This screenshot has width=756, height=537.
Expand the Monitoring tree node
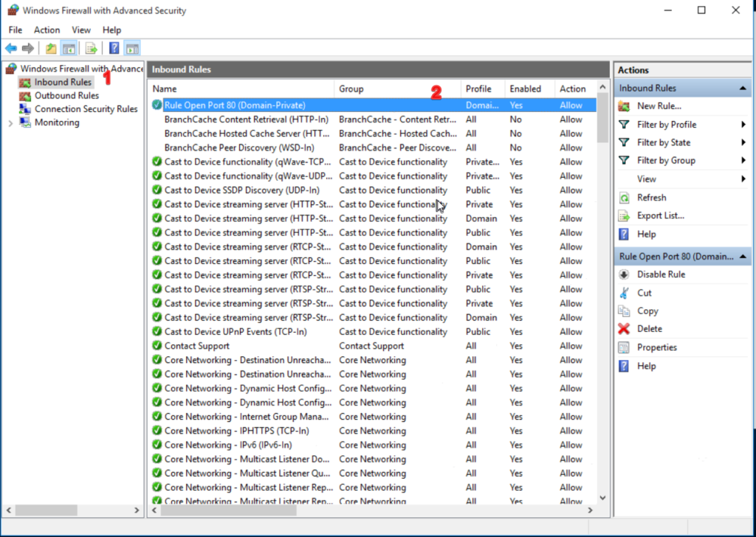(10, 123)
